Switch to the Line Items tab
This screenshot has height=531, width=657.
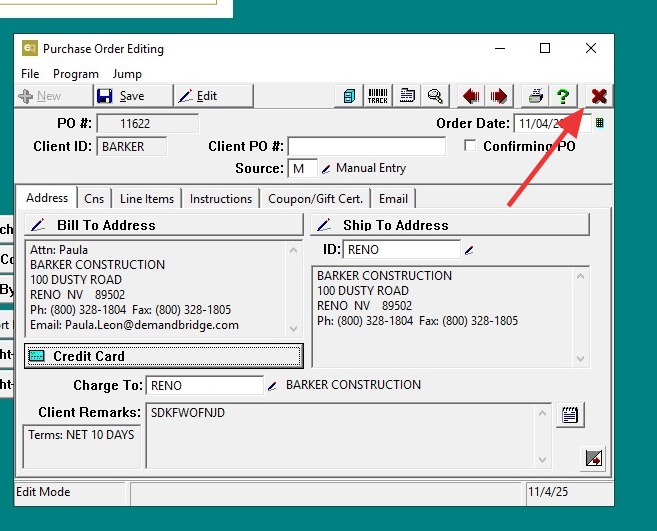(x=147, y=199)
